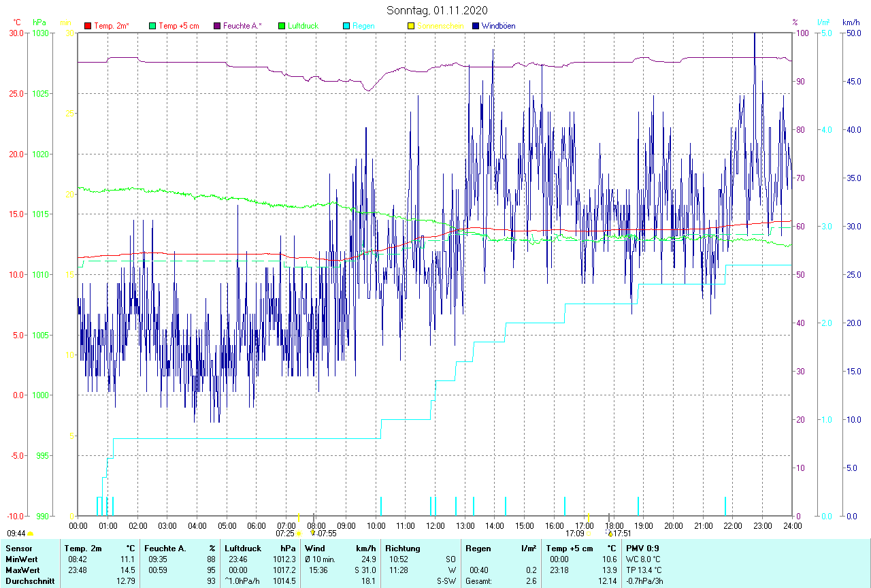This screenshot has height=588, width=871.
Task: Click the Temp. 2m column header
Action: coord(83,549)
